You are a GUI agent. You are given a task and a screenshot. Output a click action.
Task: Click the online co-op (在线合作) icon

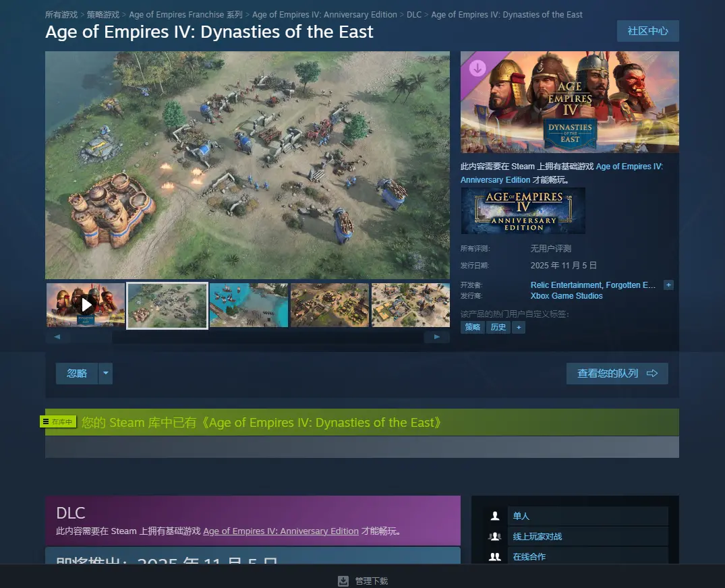pyautogui.click(x=495, y=556)
